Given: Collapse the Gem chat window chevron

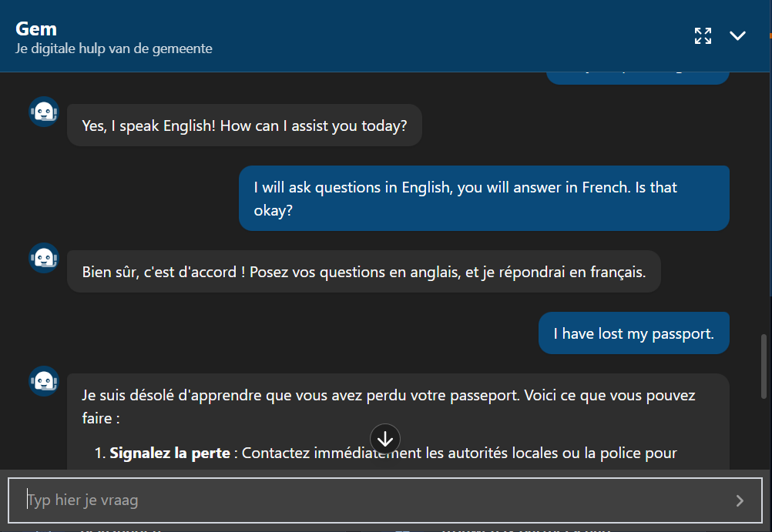Looking at the screenshot, I should tap(737, 35).
